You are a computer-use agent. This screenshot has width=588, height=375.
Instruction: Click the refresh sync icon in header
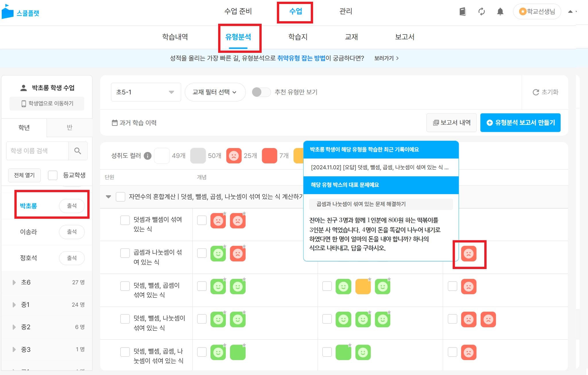pyautogui.click(x=481, y=11)
